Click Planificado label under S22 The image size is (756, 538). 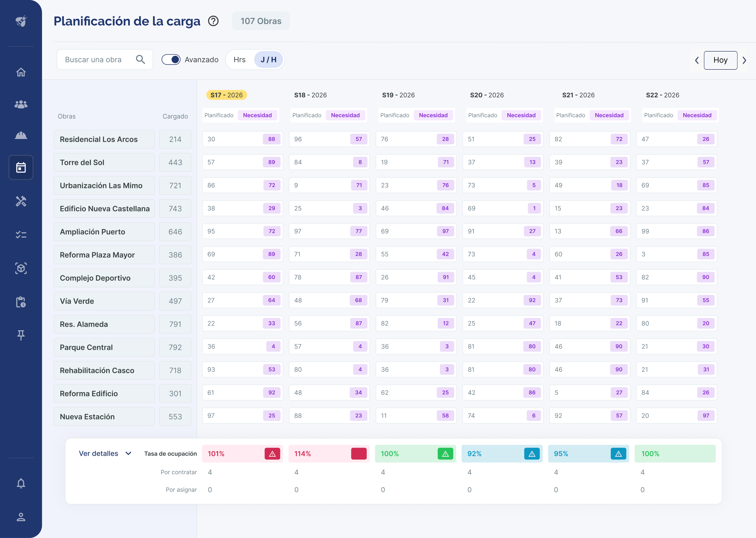(x=658, y=115)
